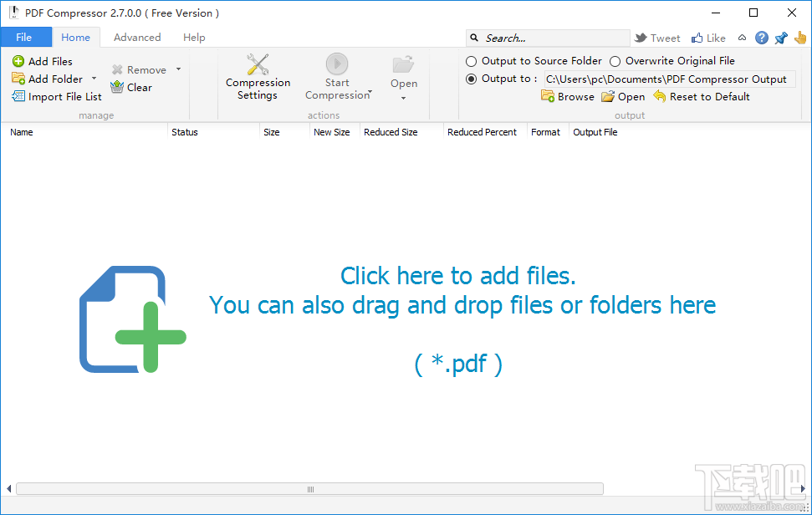Click the output path text field

click(x=669, y=79)
